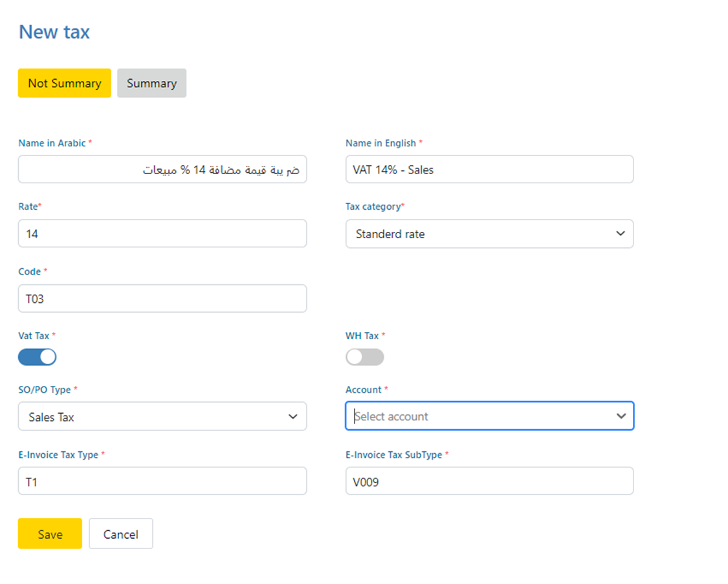Switch to the Summary option
This screenshot has width=728, height=584.
pyautogui.click(x=151, y=84)
